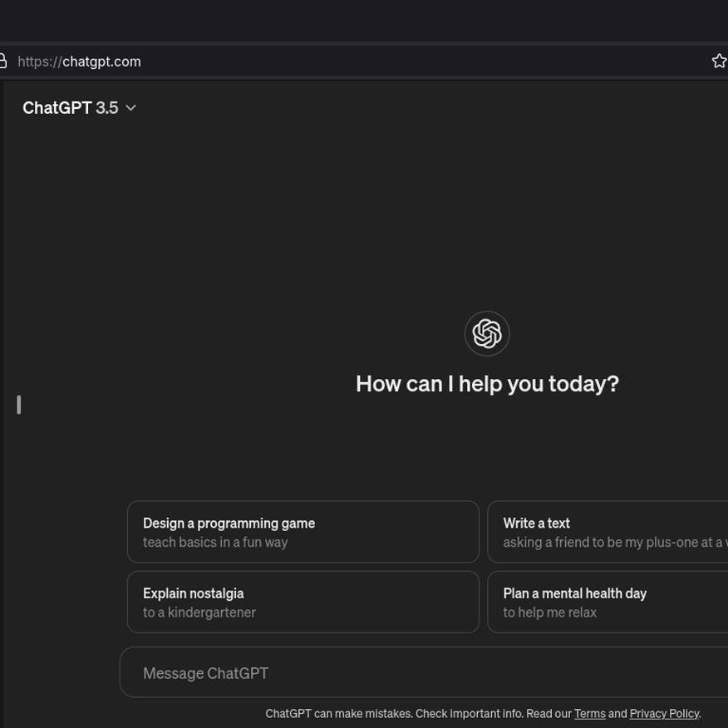Viewport: 728px width, 728px height.
Task: Open the sidebar using the left edge handle
Action: pos(18,405)
